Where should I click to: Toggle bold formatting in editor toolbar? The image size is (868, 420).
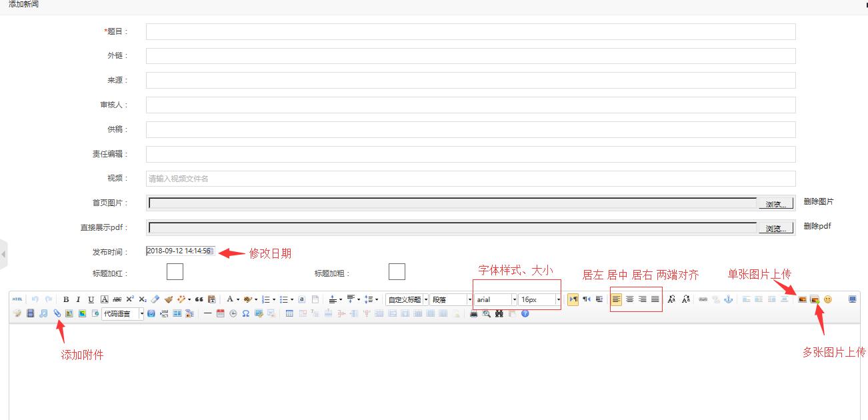pos(66,300)
